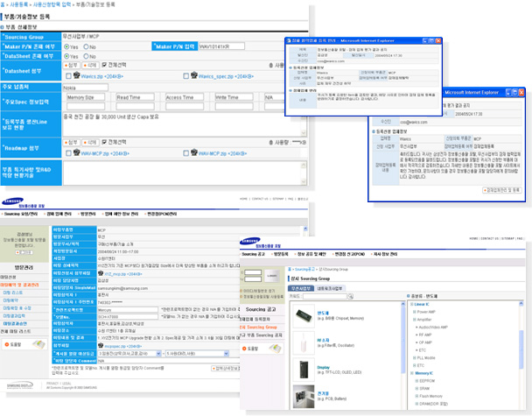Click the semiconductor chip thumbnail
The width and height of the screenshot is (532, 416).
[x=304, y=315]
